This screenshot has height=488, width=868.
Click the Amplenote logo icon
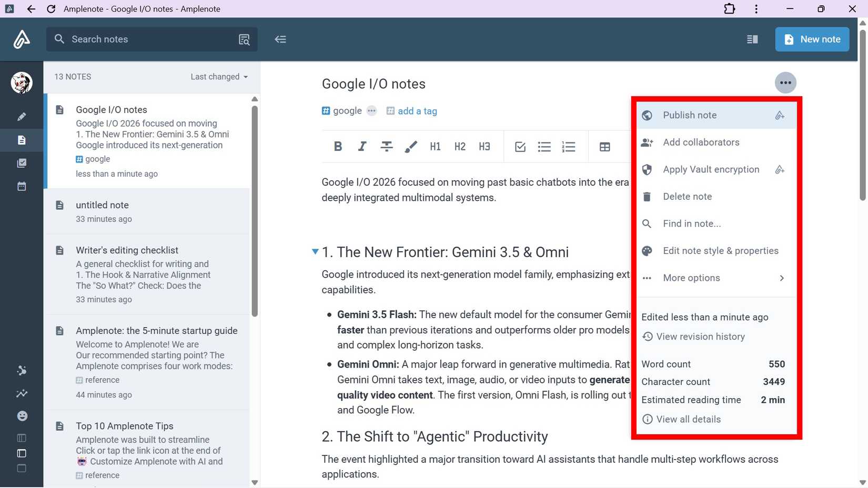[22, 39]
